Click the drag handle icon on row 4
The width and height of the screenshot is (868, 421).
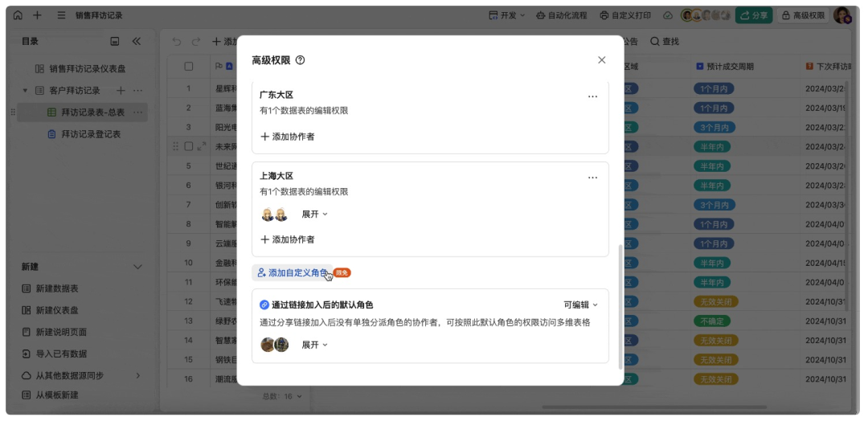click(x=175, y=146)
